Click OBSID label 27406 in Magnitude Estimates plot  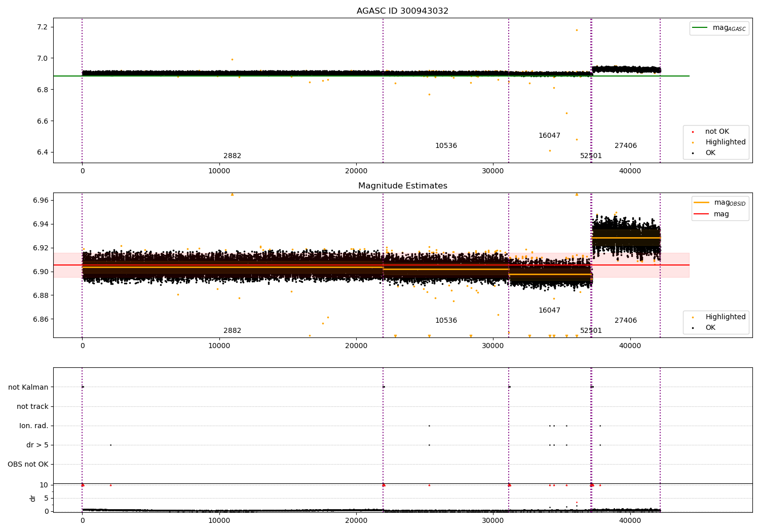click(626, 321)
